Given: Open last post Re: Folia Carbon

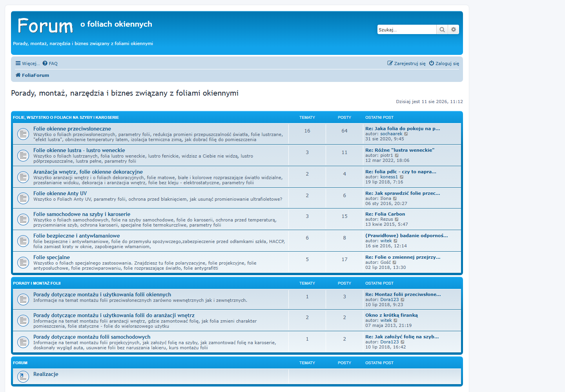Looking at the screenshot, I should [x=385, y=214].
